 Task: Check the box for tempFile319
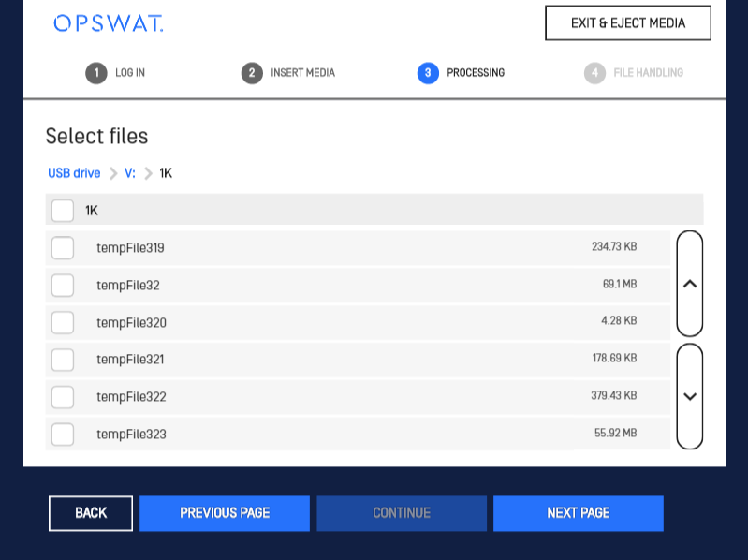[63, 248]
